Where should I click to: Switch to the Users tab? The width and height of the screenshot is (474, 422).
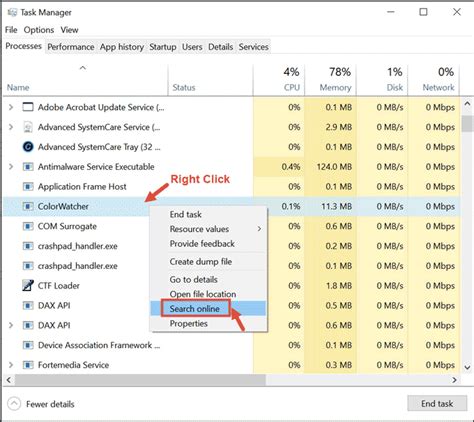click(192, 47)
